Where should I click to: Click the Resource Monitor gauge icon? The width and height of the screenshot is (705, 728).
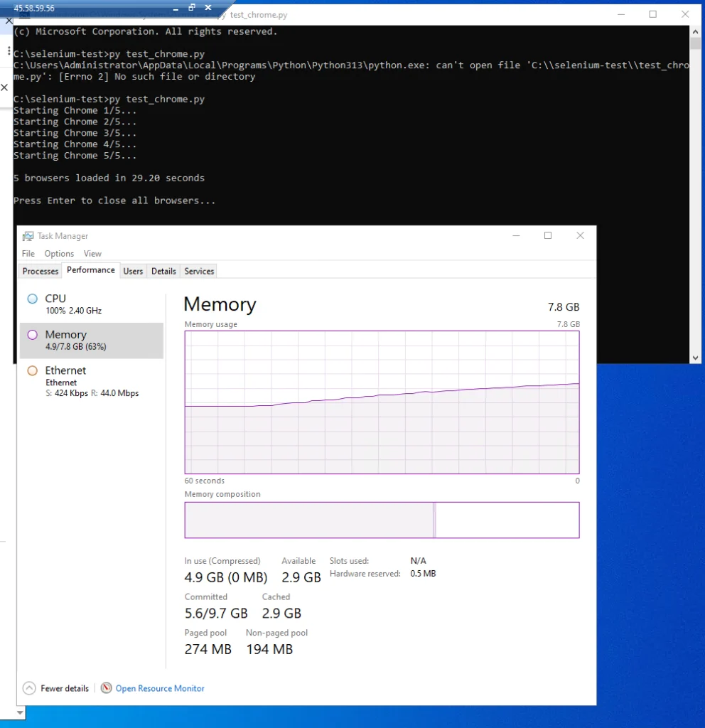[x=107, y=688]
